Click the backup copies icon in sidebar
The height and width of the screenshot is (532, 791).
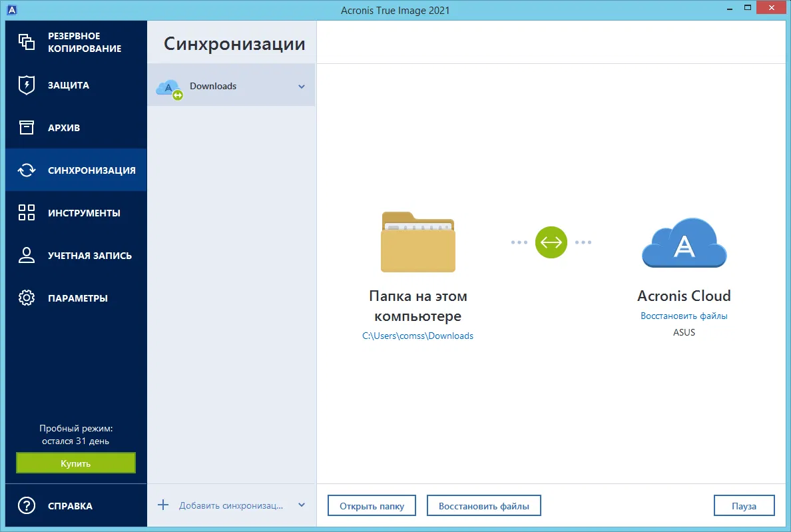26,42
